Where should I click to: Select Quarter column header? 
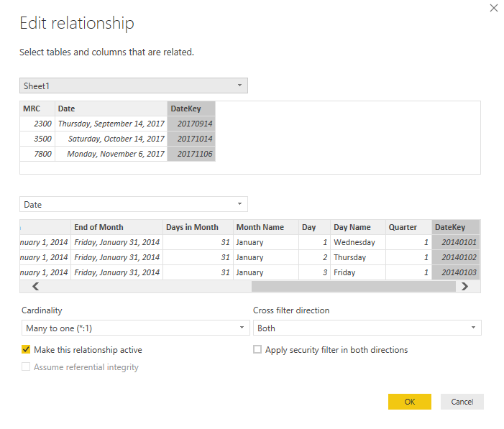408,227
